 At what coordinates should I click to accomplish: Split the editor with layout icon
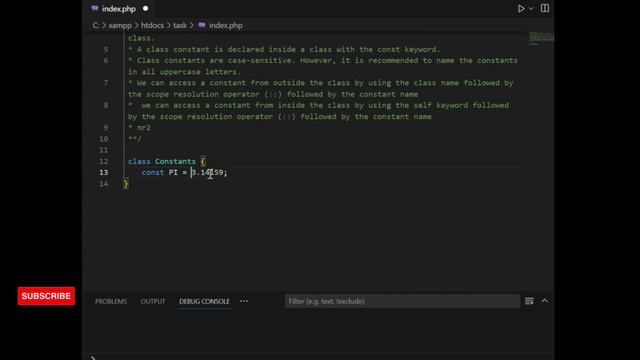(544, 8)
